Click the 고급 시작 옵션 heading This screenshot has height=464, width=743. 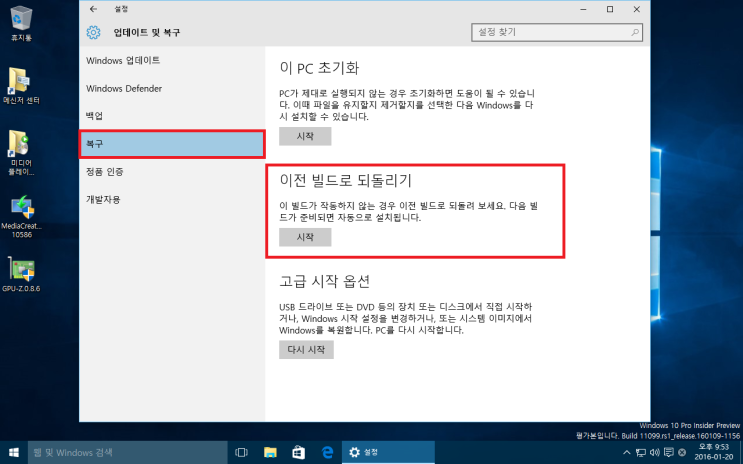(325, 282)
